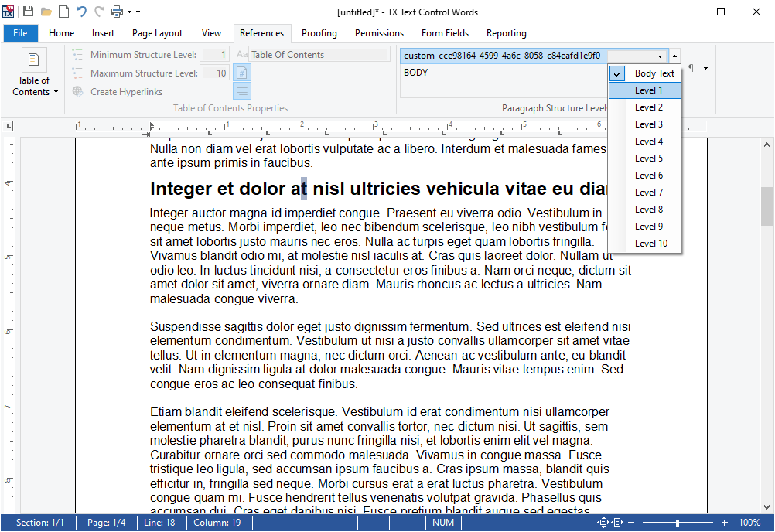
Task: Click the Print icon
Action: (x=117, y=12)
